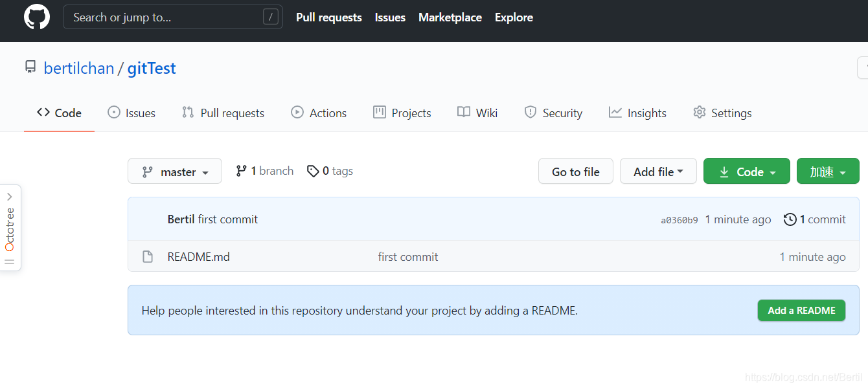
Task: Click the Octotree sidebar label
Action: click(x=10, y=229)
